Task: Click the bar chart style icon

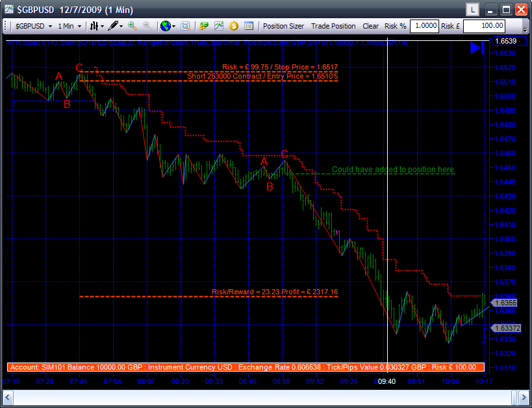Action: [x=94, y=26]
